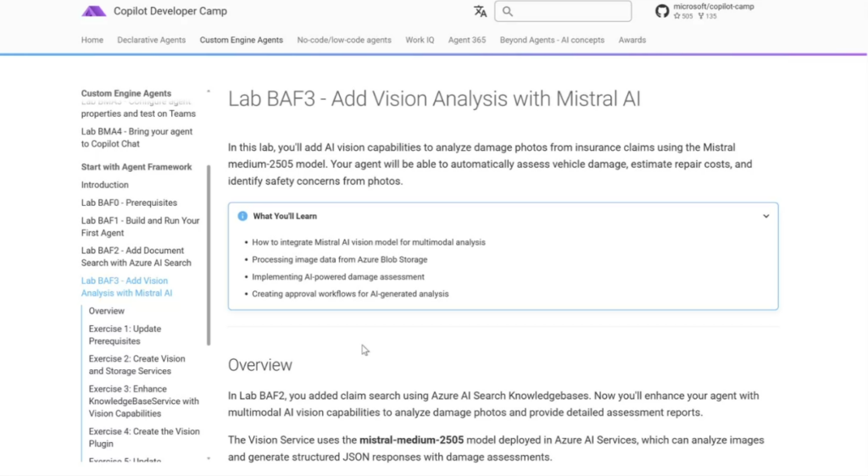Open the Awards tab
Image resolution: width=868 pixels, height=476 pixels.
coord(632,40)
